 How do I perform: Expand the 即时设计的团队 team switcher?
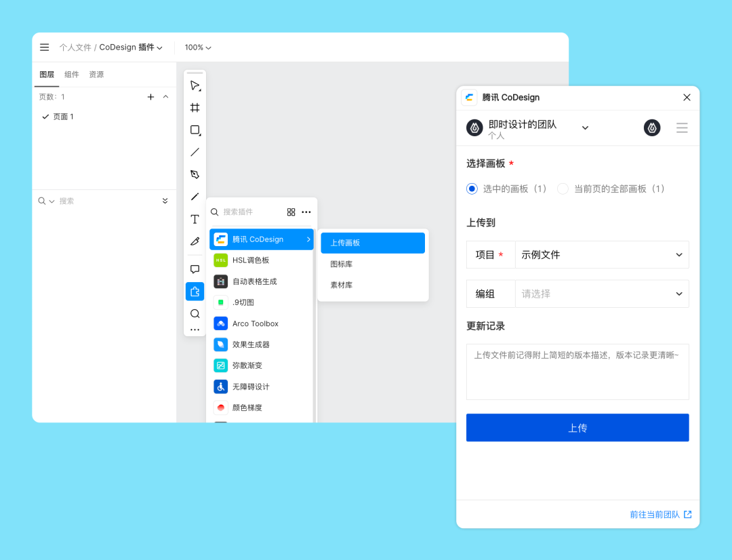(585, 127)
